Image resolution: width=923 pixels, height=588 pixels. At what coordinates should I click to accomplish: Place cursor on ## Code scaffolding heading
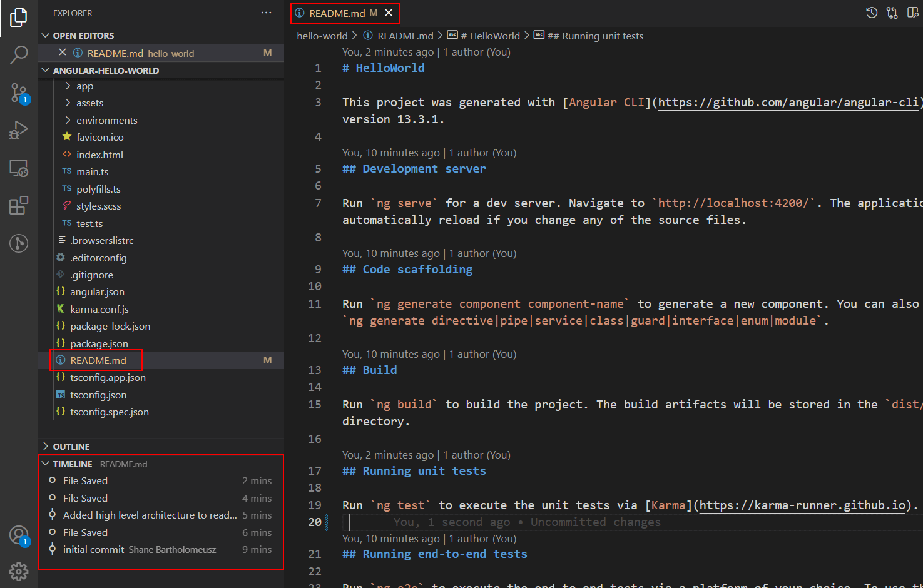(x=407, y=270)
